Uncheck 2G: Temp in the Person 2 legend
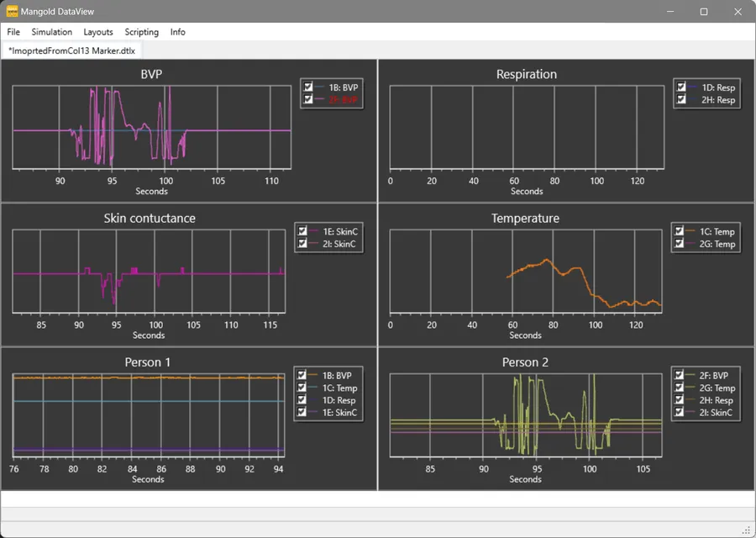 click(677, 388)
